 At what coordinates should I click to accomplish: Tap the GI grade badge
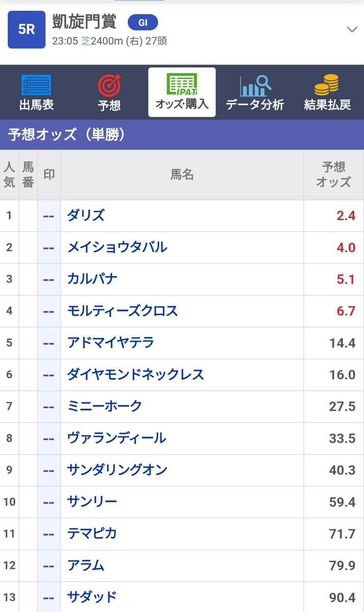(143, 22)
